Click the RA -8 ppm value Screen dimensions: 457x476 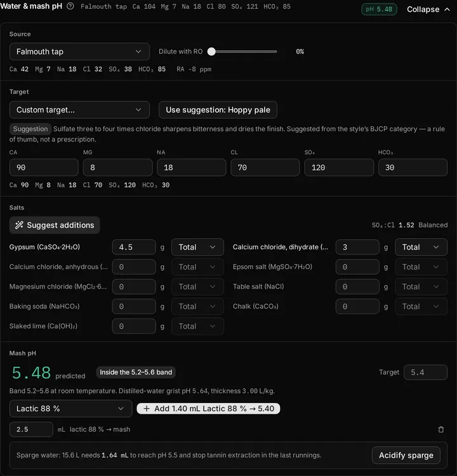tap(194, 69)
